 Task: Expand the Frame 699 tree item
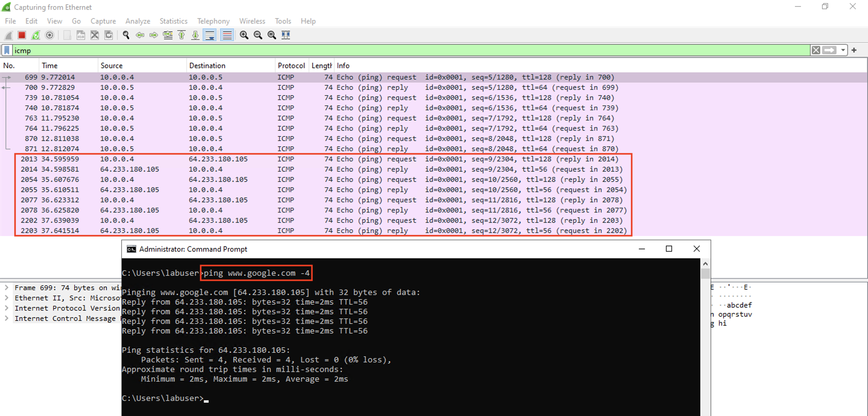click(6, 288)
